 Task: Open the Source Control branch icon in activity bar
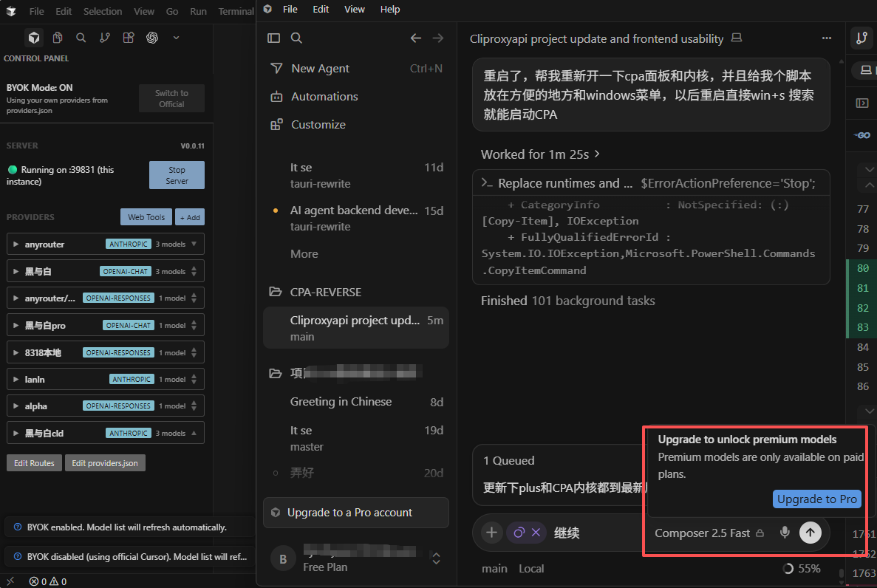coord(105,38)
